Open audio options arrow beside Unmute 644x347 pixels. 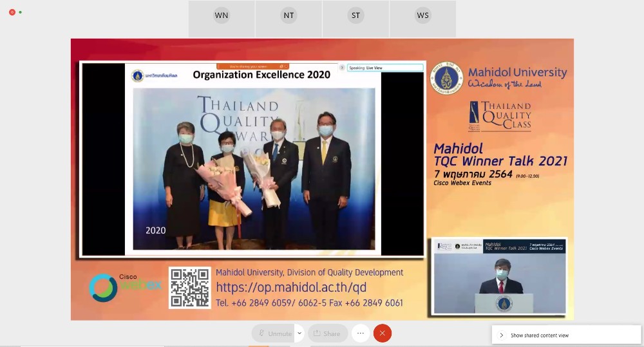(x=299, y=333)
